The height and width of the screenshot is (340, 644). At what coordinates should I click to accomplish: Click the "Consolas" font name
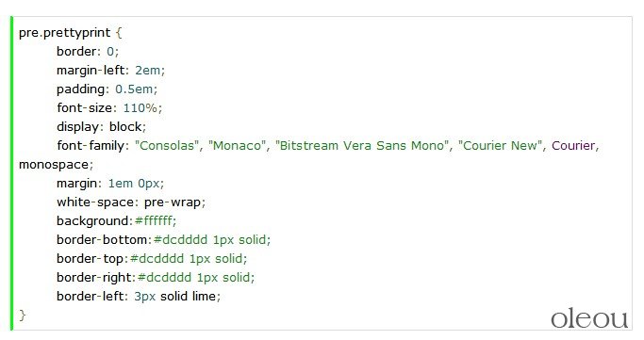tap(167, 146)
